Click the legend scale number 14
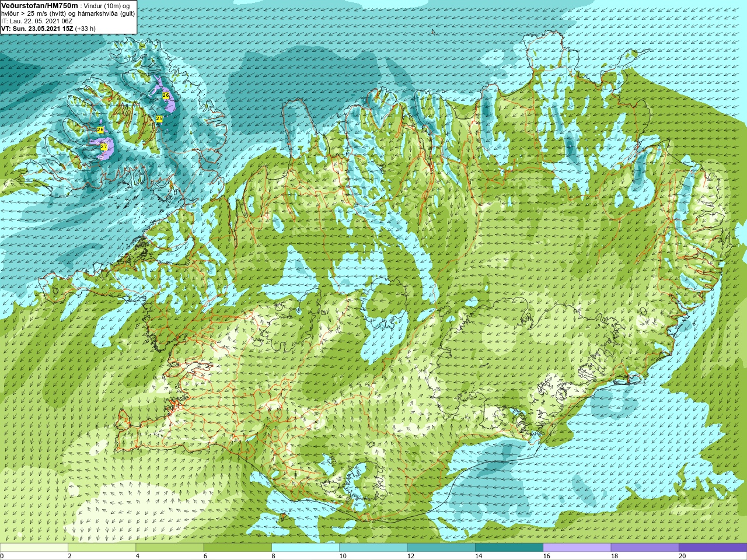The height and width of the screenshot is (560, 747). coord(479,556)
